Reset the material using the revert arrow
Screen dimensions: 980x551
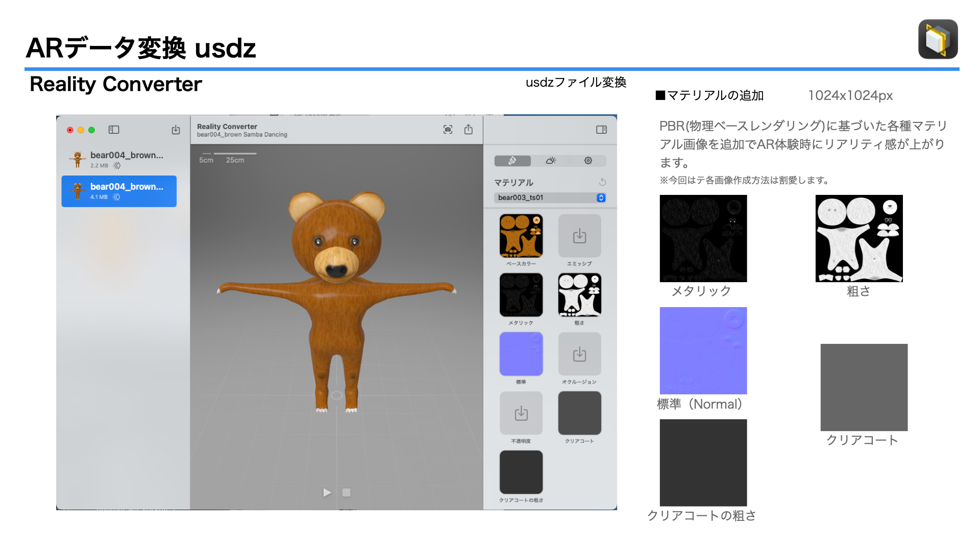[602, 182]
